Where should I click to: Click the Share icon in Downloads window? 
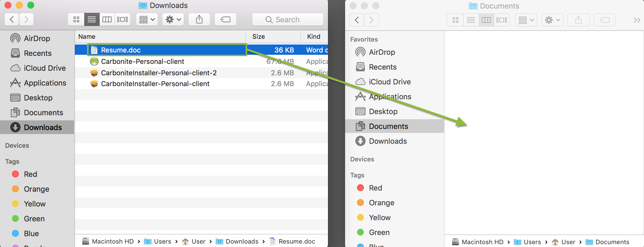(199, 19)
